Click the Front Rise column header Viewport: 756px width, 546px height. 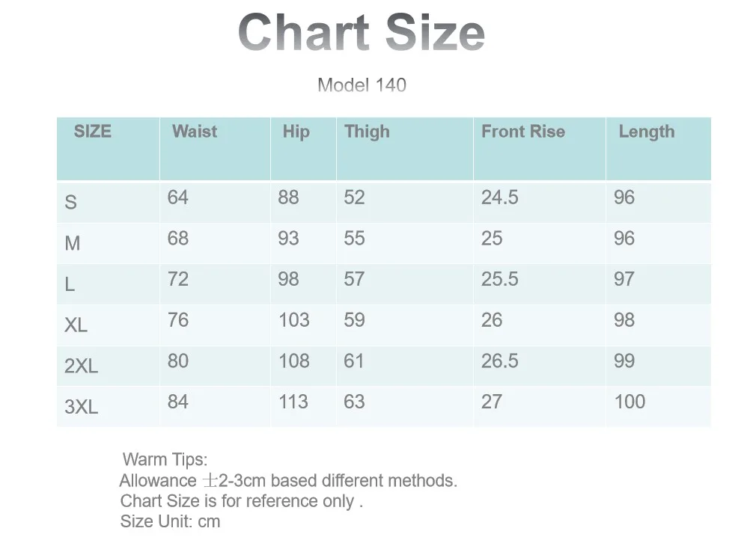point(523,131)
